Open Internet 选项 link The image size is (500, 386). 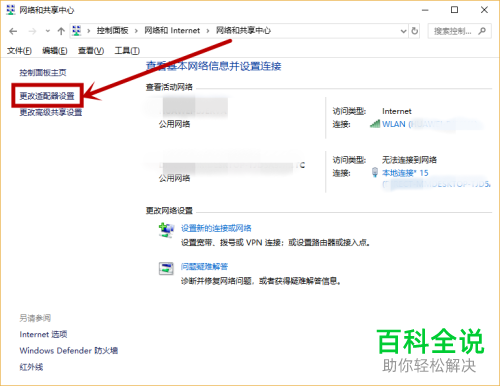(x=43, y=334)
